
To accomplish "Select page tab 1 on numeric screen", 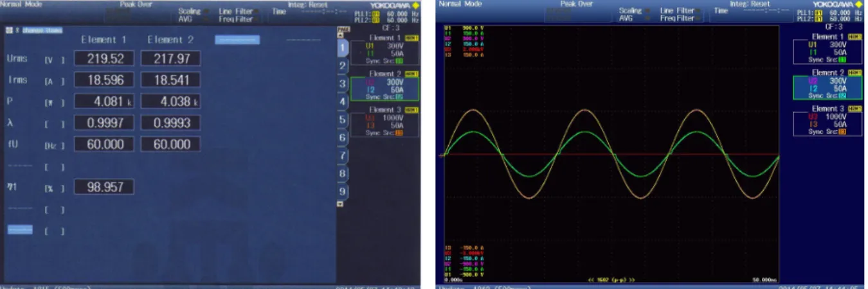I will click(x=343, y=47).
